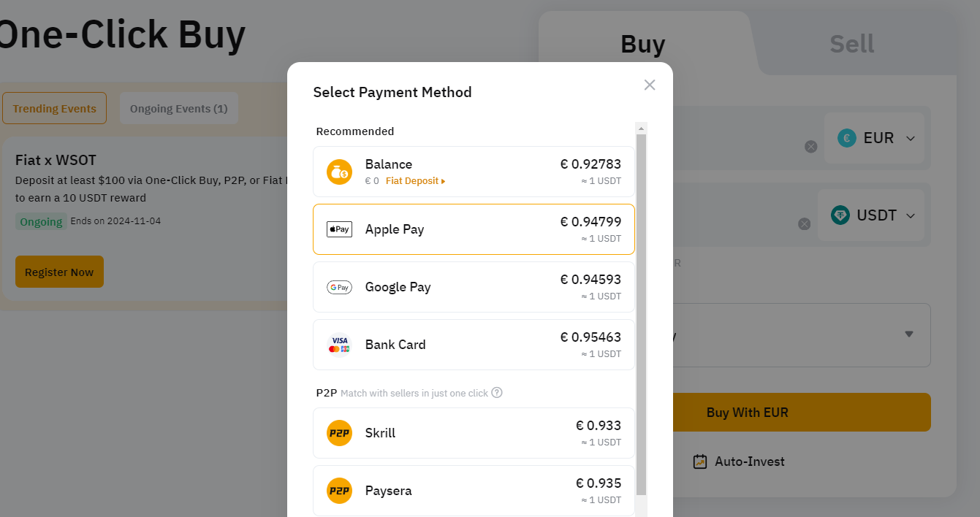Click the Skrill P2P icon

coord(339,433)
